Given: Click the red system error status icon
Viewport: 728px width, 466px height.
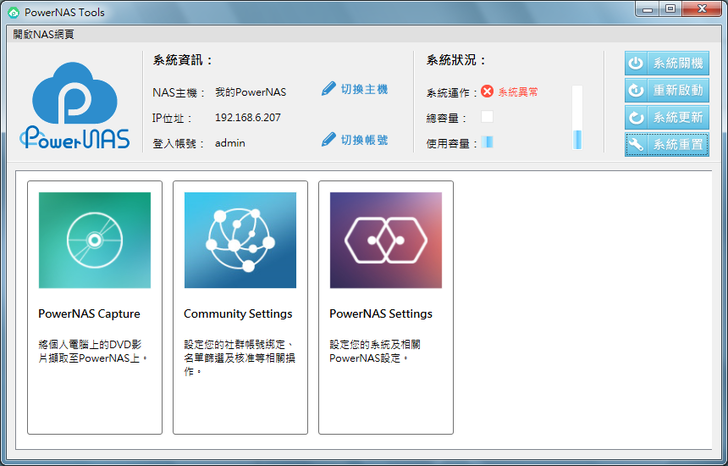Looking at the screenshot, I should click(x=487, y=91).
